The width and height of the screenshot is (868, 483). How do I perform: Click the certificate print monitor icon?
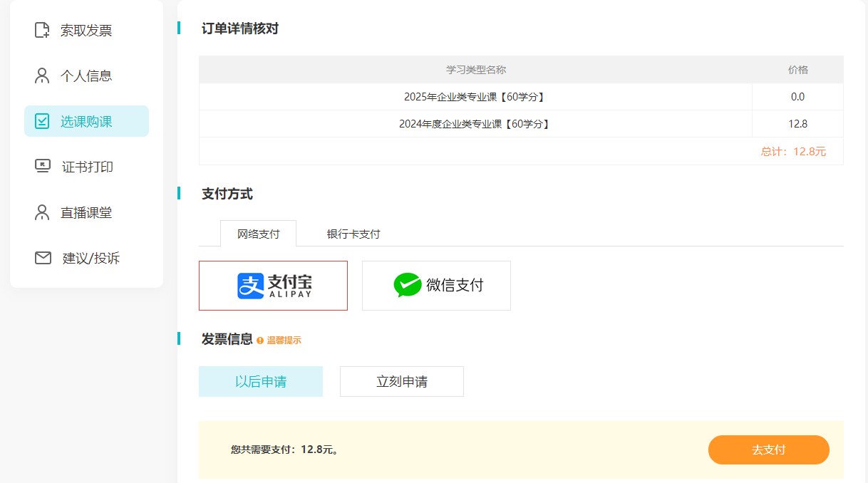coord(43,167)
